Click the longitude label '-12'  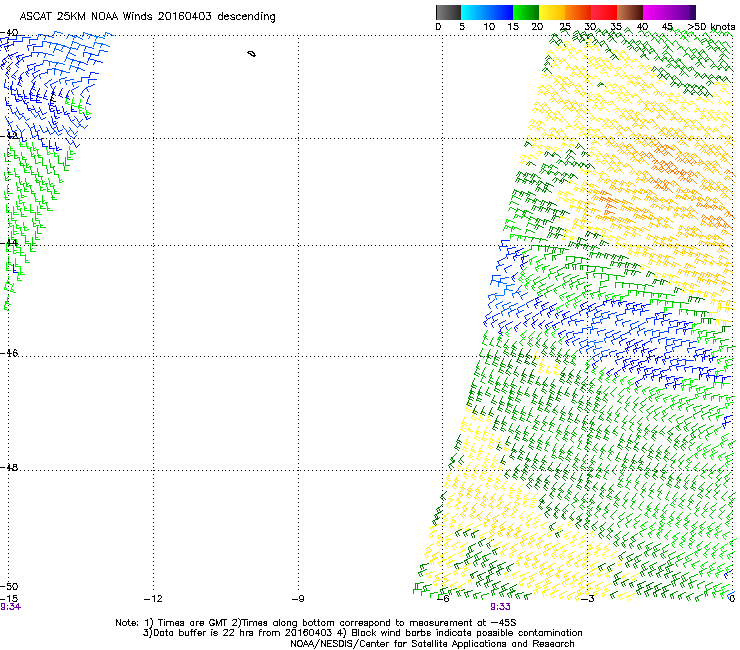click(153, 599)
